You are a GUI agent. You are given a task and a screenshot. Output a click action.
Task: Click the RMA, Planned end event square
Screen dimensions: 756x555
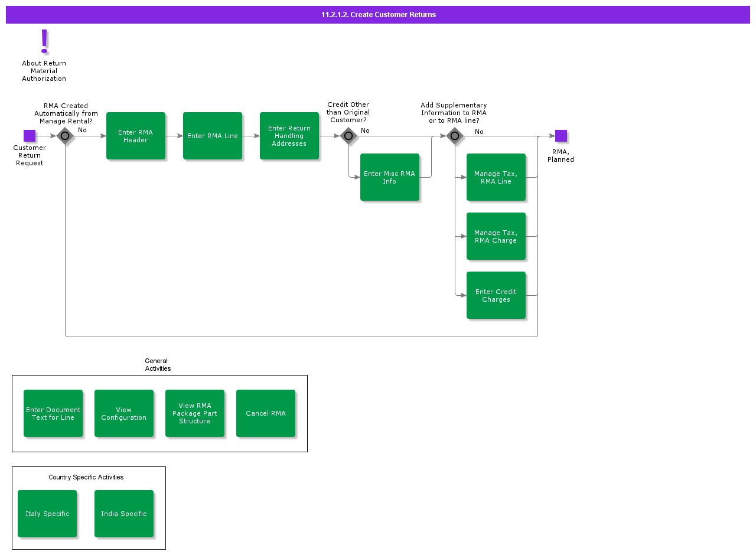pos(561,136)
